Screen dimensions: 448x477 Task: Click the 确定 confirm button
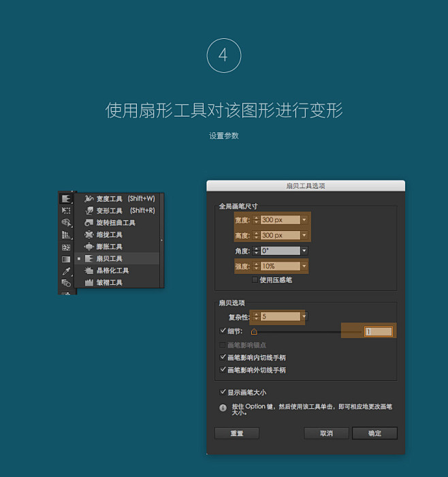click(x=374, y=433)
